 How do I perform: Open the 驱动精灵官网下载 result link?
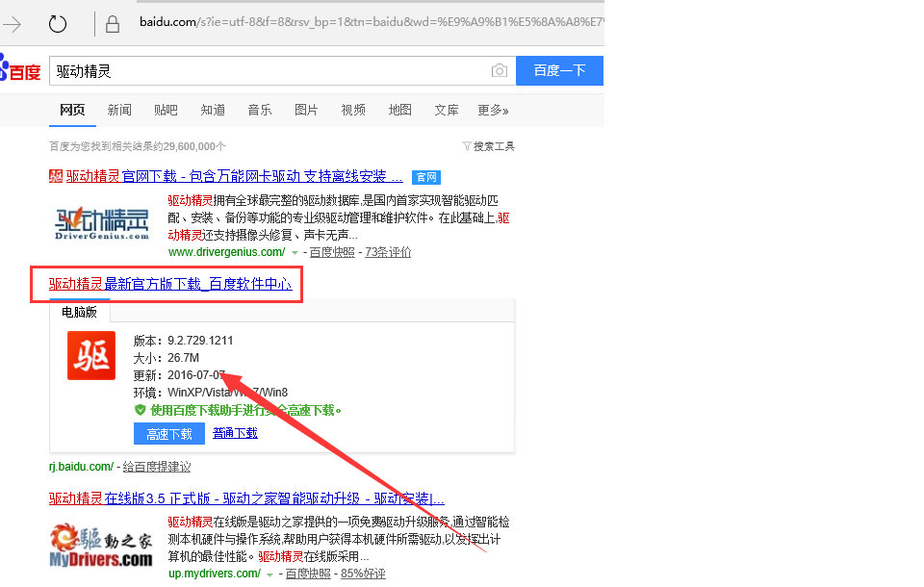click(x=234, y=176)
